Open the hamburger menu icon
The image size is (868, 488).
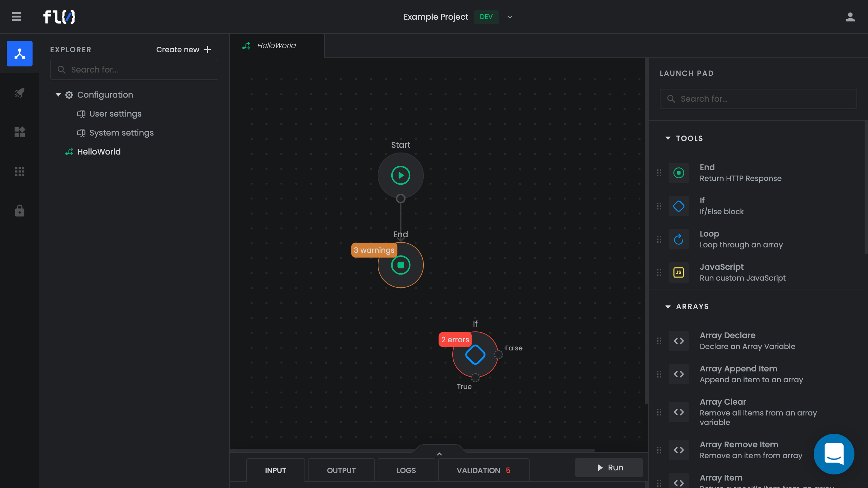coord(17,17)
